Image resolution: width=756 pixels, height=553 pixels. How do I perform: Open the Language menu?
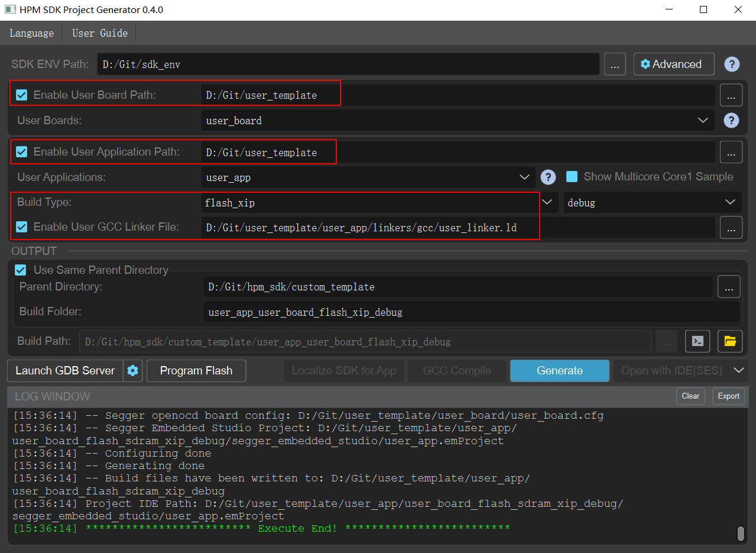click(x=31, y=33)
